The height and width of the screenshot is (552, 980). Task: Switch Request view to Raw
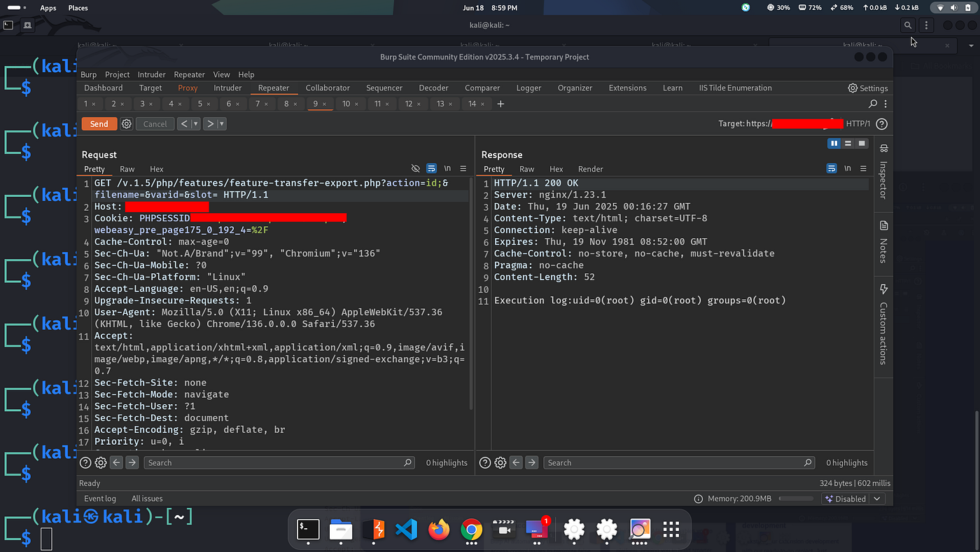[x=127, y=169]
